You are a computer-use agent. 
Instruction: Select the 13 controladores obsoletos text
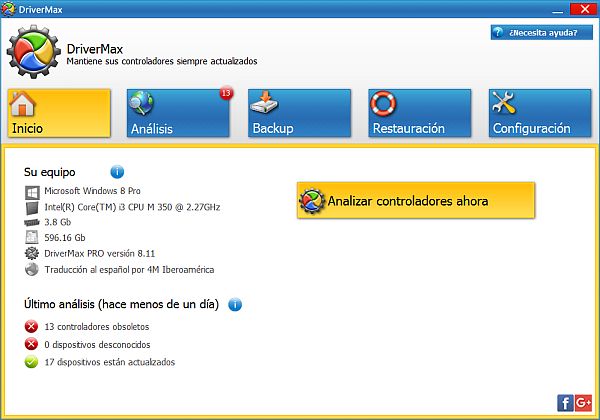96,327
